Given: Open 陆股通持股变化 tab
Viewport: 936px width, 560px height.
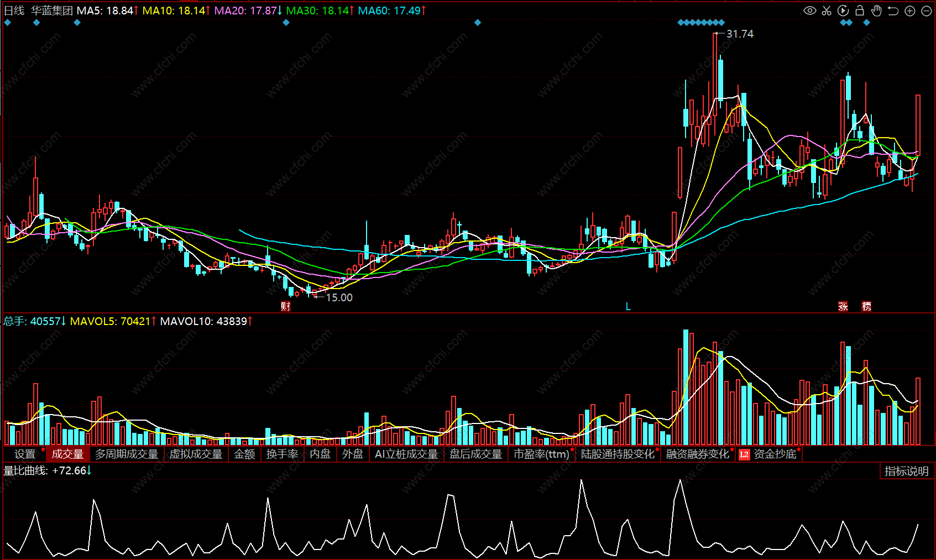Looking at the screenshot, I should [x=618, y=454].
